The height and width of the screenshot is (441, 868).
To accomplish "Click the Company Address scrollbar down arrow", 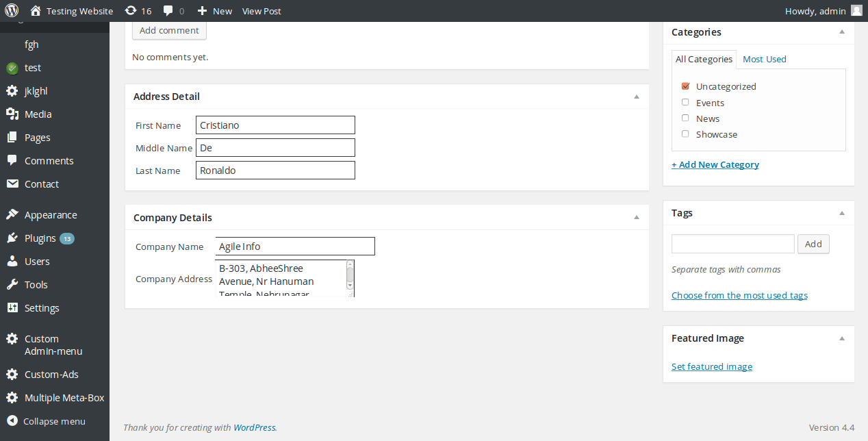I will tap(350, 285).
